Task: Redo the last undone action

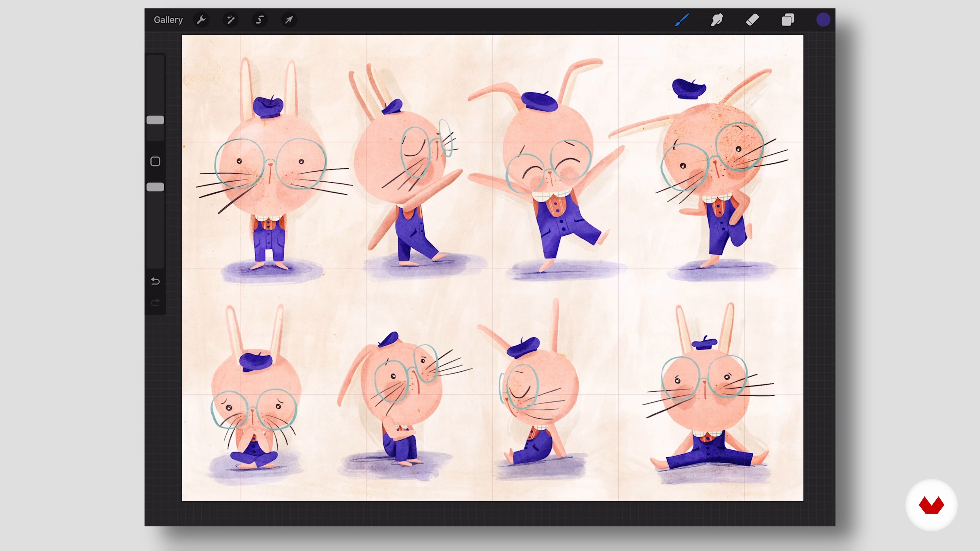Action: click(155, 303)
